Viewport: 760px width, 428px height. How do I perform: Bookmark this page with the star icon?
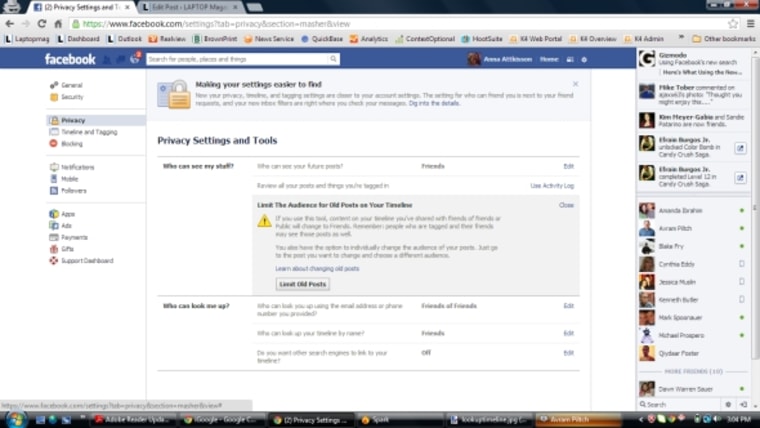pos(733,23)
